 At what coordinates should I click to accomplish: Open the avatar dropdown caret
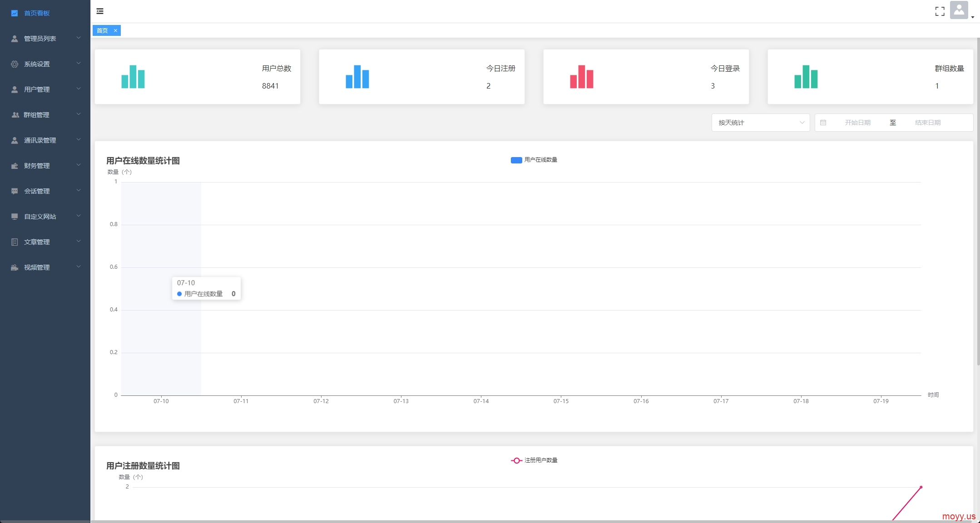tap(973, 17)
